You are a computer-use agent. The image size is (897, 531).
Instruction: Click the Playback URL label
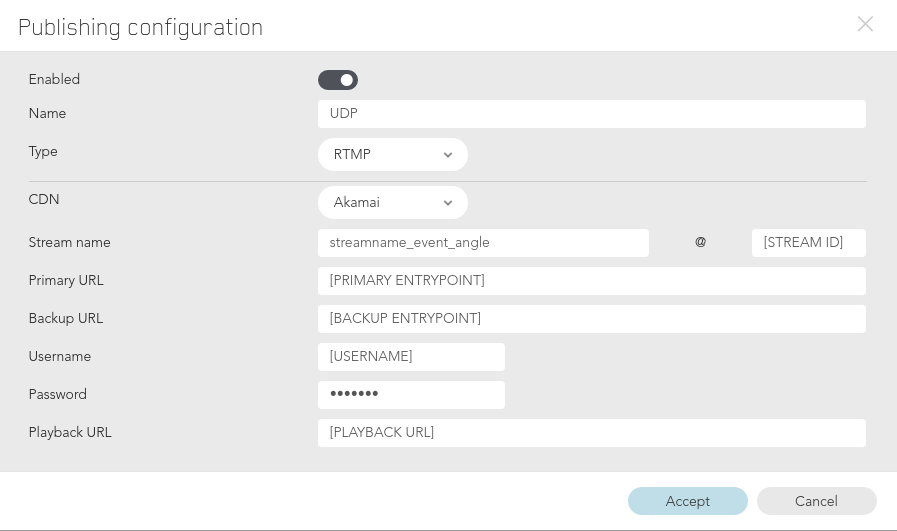click(x=70, y=432)
